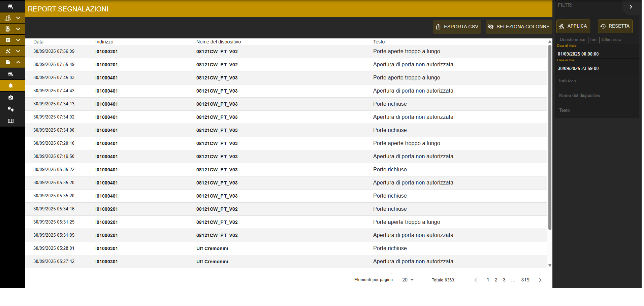Sort by Data column header

(38, 42)
